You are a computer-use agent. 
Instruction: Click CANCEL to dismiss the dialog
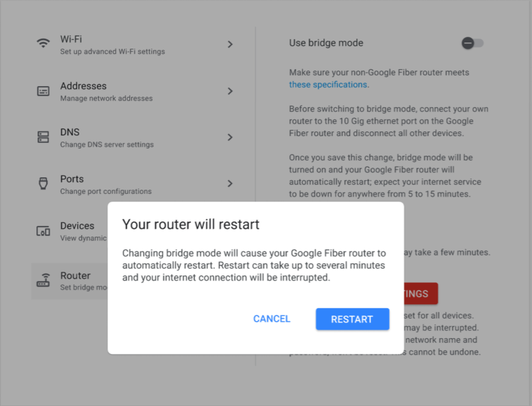click(x=272, y=319)
